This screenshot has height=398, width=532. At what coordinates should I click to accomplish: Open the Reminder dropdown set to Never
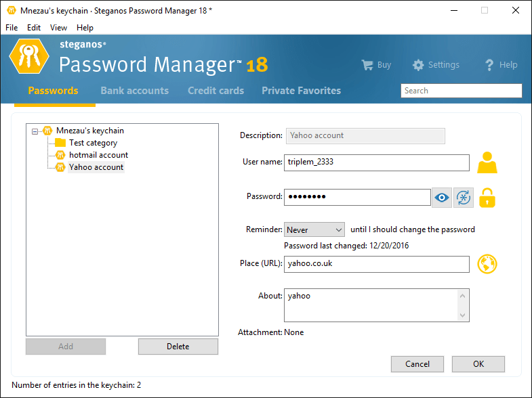coord(314,229)
